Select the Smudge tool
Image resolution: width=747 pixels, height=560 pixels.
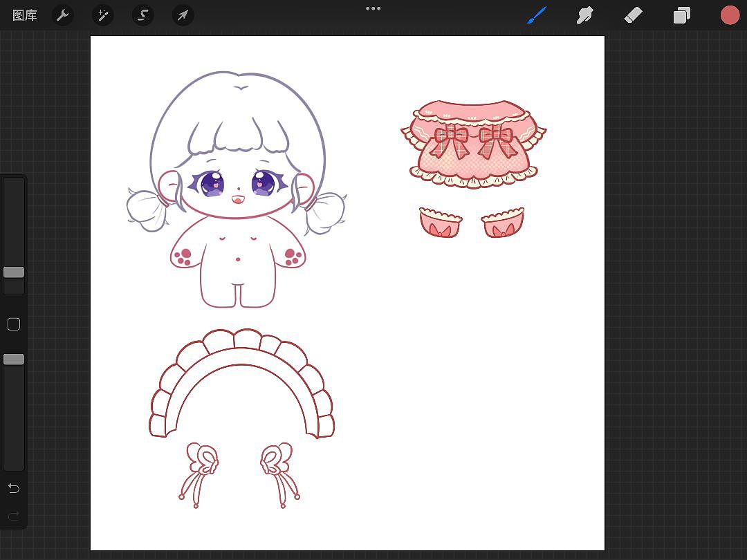(x=584, y=15)
